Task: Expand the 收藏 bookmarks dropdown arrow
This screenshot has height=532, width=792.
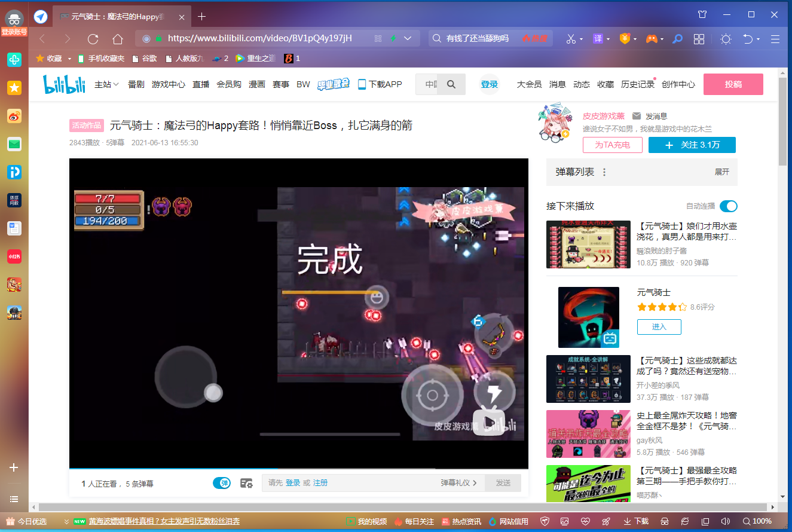Action: pyautogui.click(x=69, y=59)
